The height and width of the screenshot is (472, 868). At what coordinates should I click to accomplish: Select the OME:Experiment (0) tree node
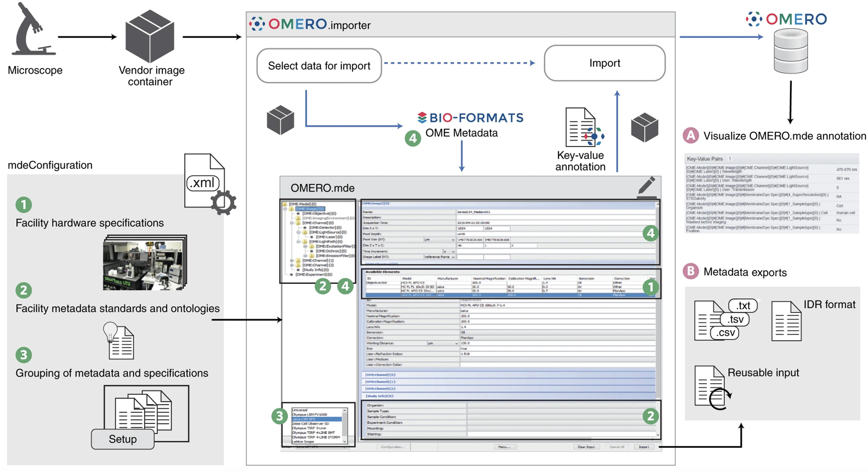[x=314, y=274]
